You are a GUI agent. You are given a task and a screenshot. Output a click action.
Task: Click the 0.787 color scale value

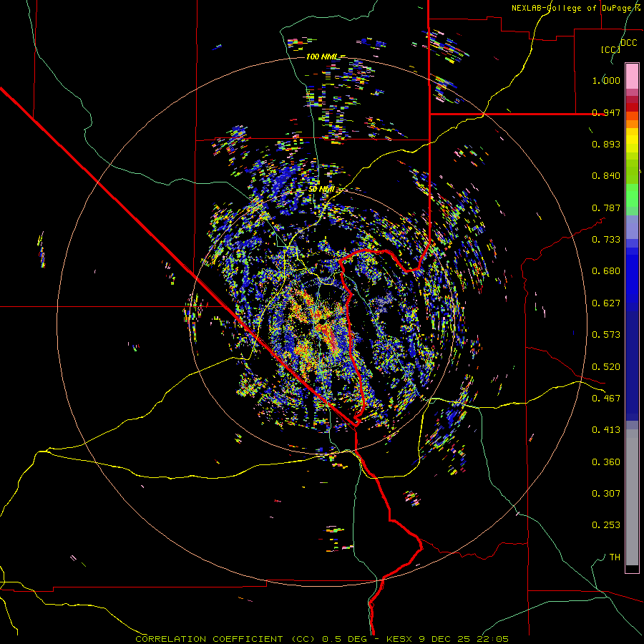pyautogui.click(x=606, y=208)
